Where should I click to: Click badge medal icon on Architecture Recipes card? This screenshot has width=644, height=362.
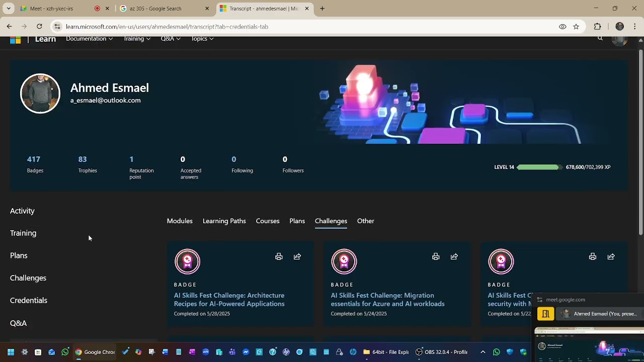click(187, 261)
